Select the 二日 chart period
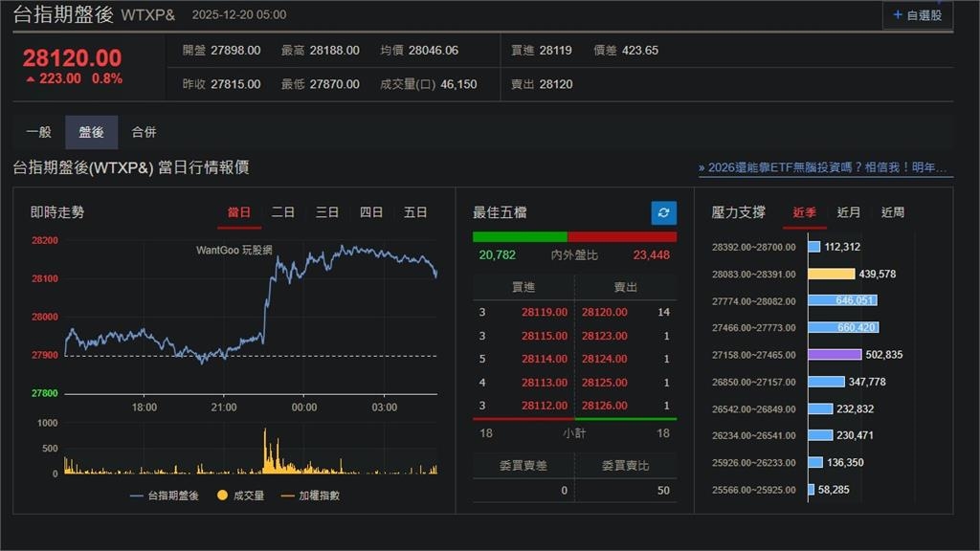Screen dimensions: 980x551 pos(282,212)
